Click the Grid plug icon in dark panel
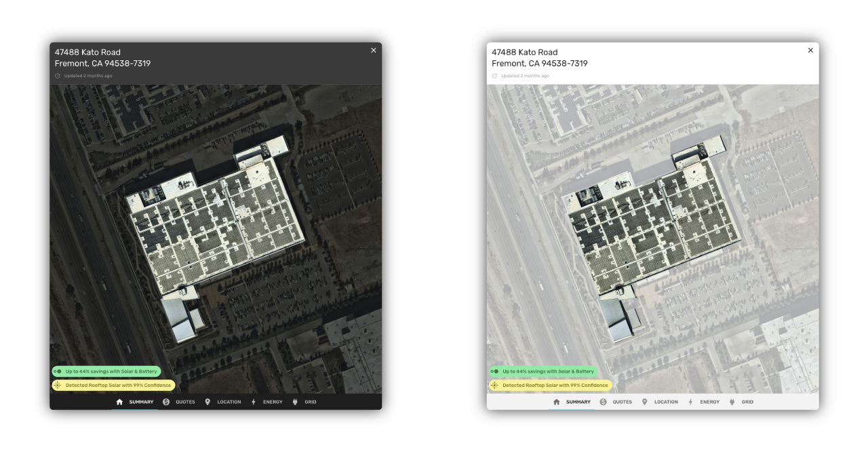 tap(295, 402)
